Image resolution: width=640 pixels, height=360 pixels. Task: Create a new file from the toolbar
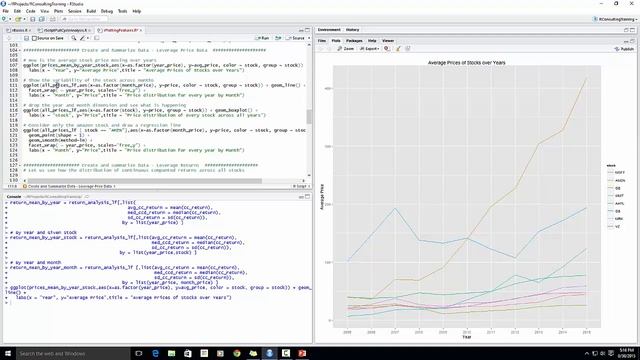click(4, 19)
